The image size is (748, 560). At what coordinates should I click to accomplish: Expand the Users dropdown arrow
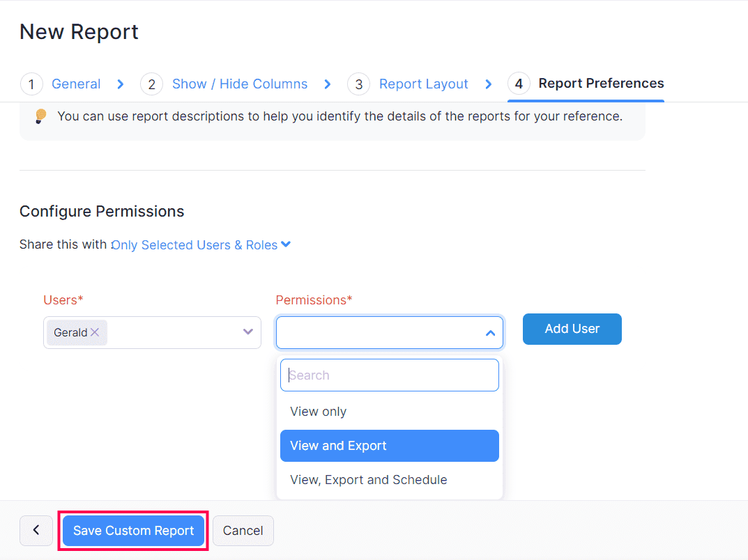[x=247, y=332]
